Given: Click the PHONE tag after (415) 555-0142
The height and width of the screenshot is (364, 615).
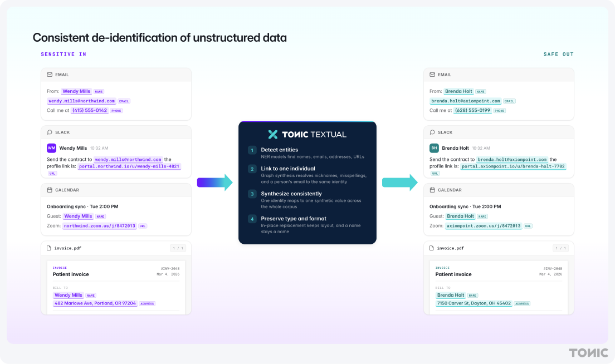Looking at the screenshot, I should point(116,111).
